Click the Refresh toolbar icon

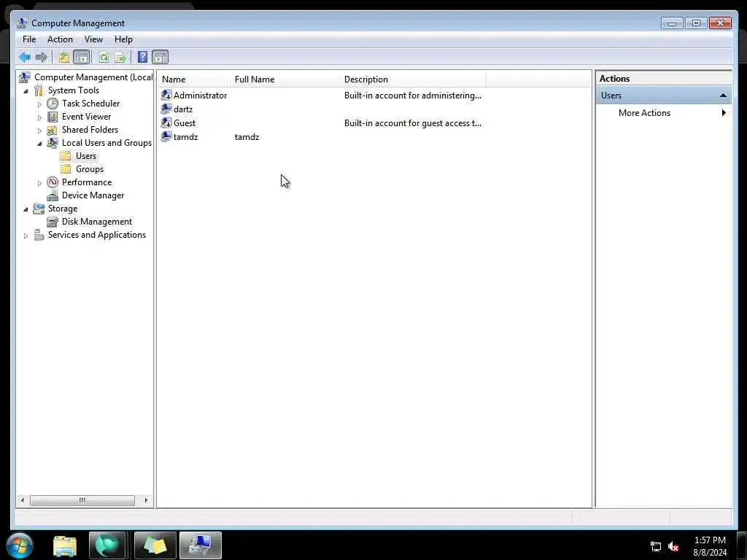pos(104,58)
